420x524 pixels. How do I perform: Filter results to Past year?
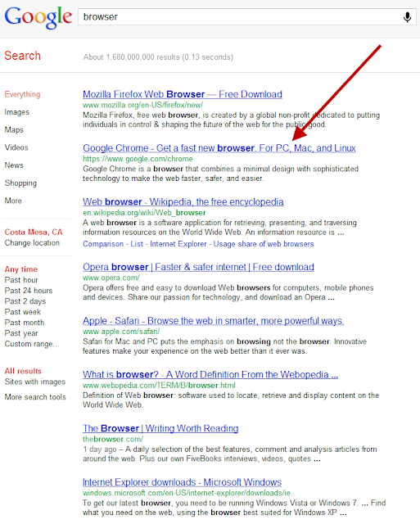tap(21, 333)
